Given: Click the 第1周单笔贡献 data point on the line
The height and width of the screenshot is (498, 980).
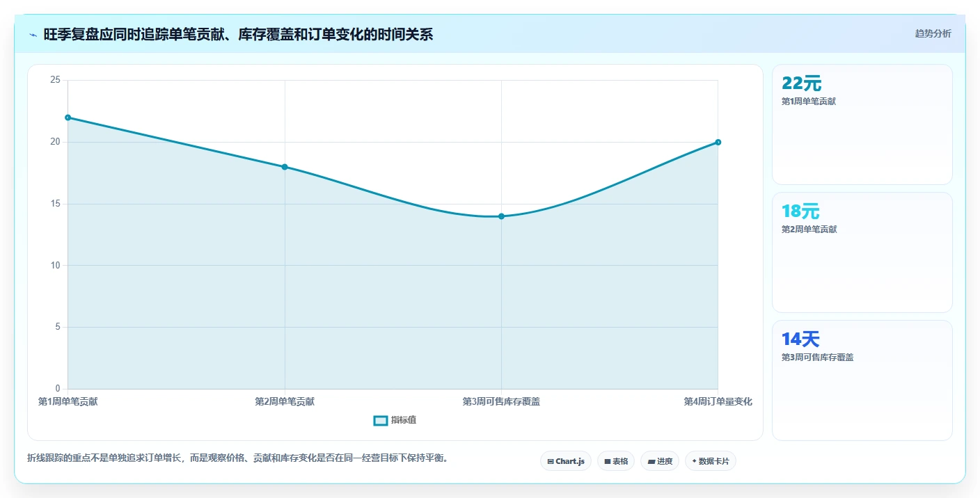Looking at the screenshot, I should click(x=68, y=118).
